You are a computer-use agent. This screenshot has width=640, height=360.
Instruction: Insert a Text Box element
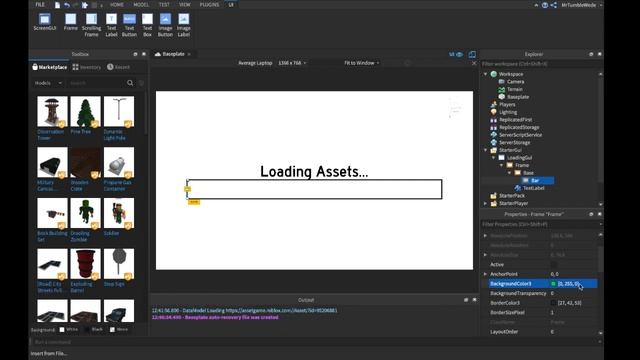(x=147, y=25)
